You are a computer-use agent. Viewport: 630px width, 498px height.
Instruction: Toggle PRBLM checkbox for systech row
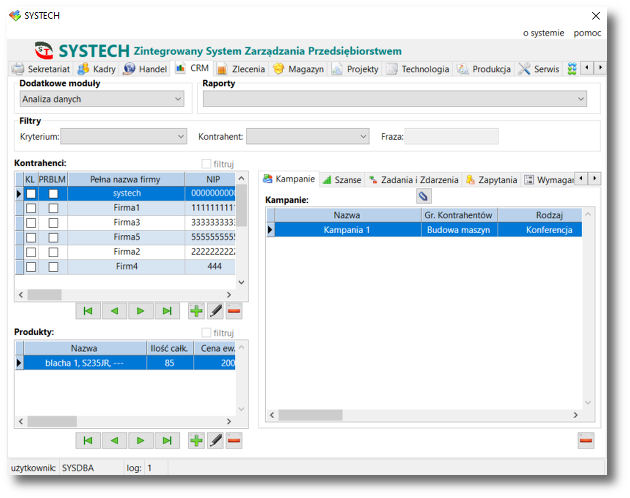coord(53,194)
